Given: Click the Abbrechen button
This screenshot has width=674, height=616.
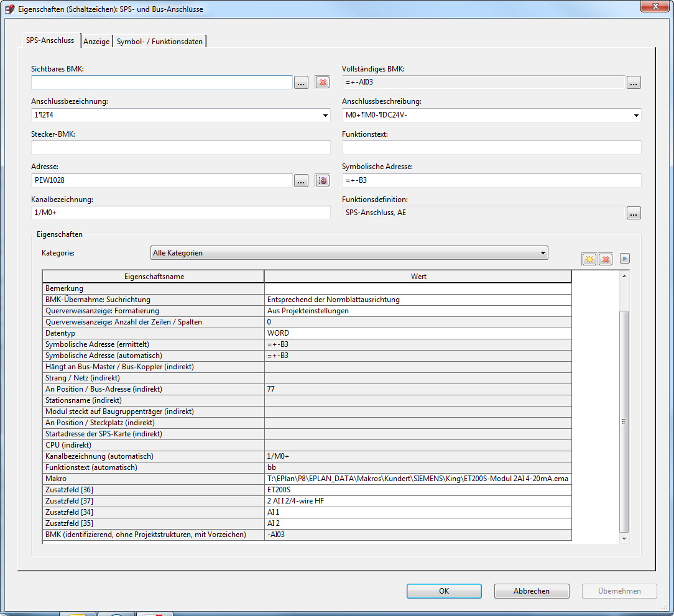Looking at the screenshot, I should coord(531,591).
